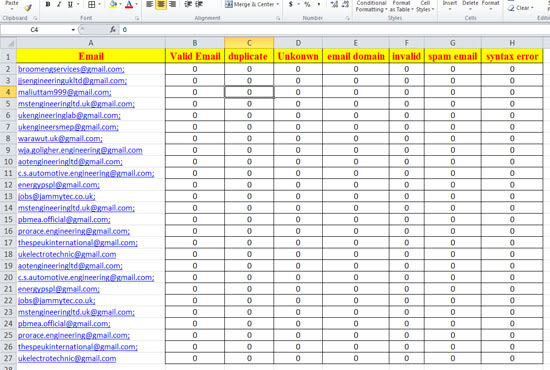Open maliuttam999@gmail.com link
Viewport: 550px width, 370px height.
pyautogui.click(x=65, y=92)
